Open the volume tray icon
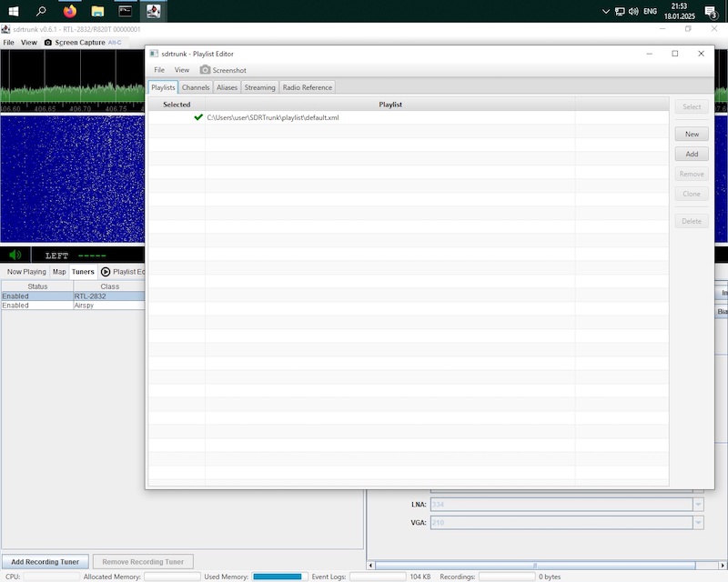The height and width of the screenshot is (582, 728). pyautogui.click(x=633, y=11)
